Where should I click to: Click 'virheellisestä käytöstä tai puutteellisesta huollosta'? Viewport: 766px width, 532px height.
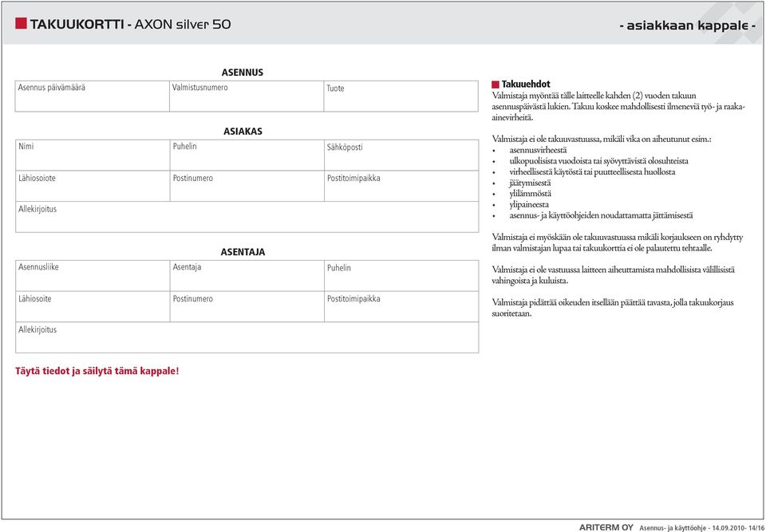593,172
